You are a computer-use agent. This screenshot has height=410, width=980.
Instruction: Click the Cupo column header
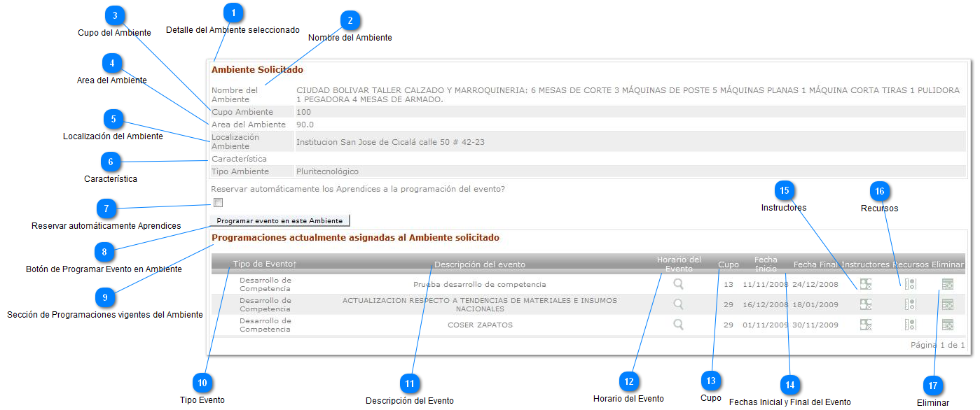click(729, 264)
